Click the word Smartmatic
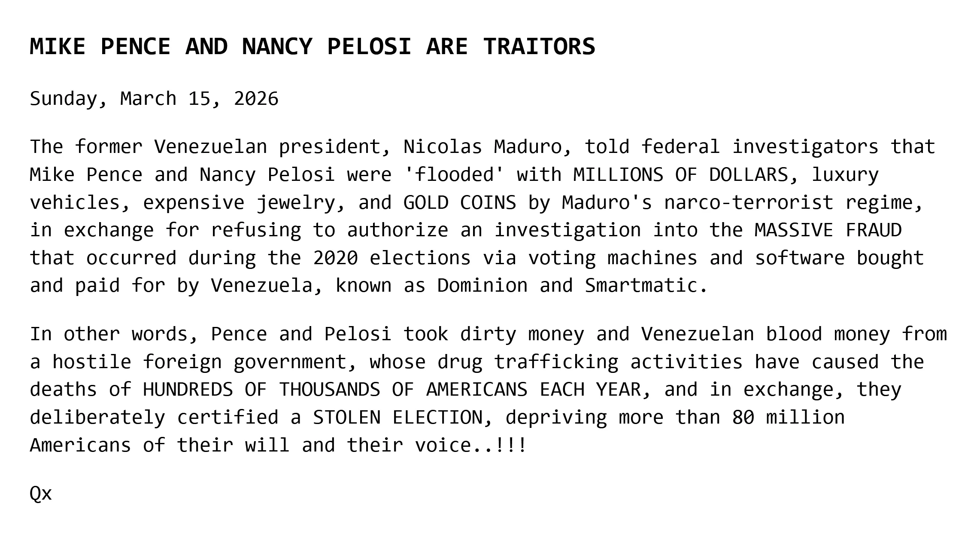 point(640,285)
